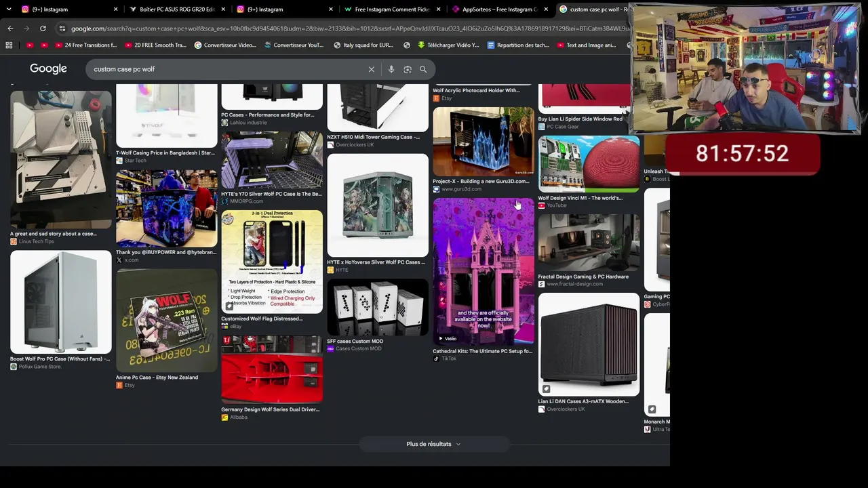Start a voice search with the microphone
868x488 pixels.
pyautogui.click(x=391, y=69)
